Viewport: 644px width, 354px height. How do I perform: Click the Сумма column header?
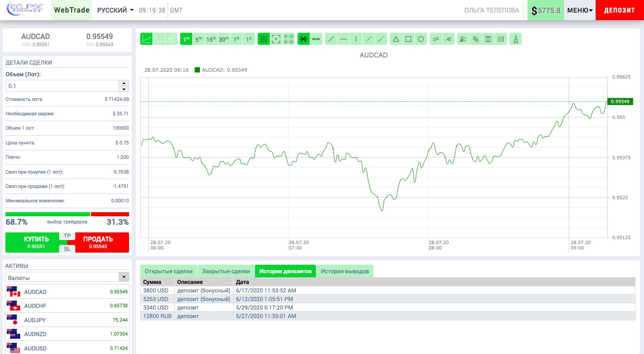(157, 282)
